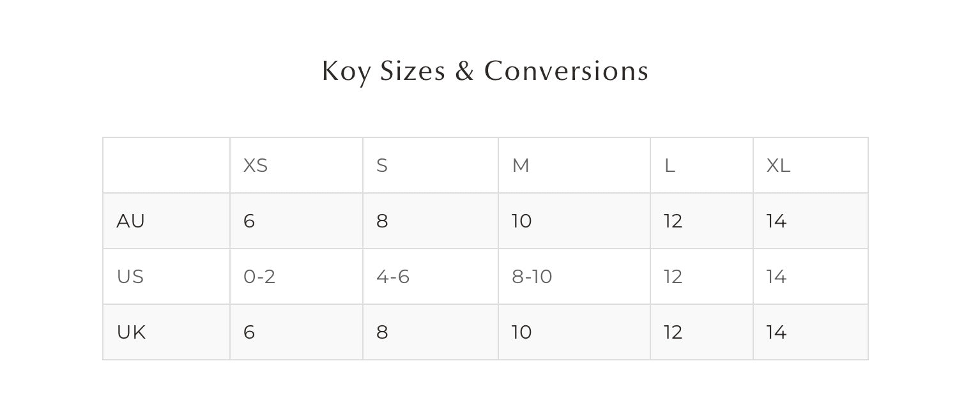Select the XL column header
This screenshot has height=400, width=980.
coord(778,165)
